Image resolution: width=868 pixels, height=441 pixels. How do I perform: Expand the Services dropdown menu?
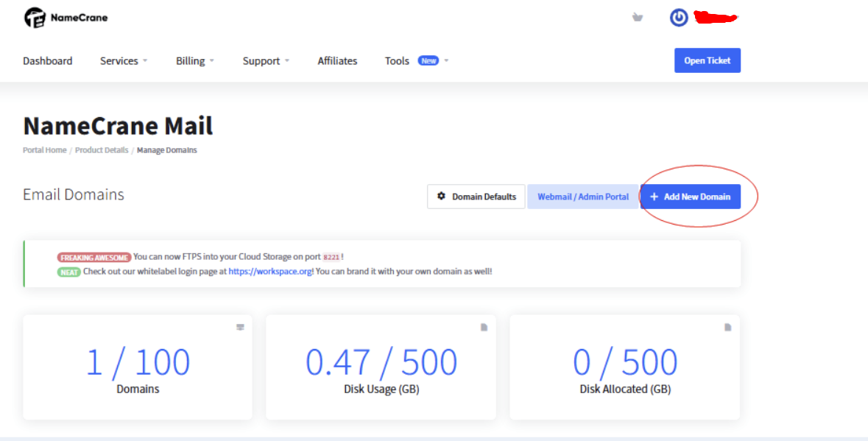coord(124,61)
